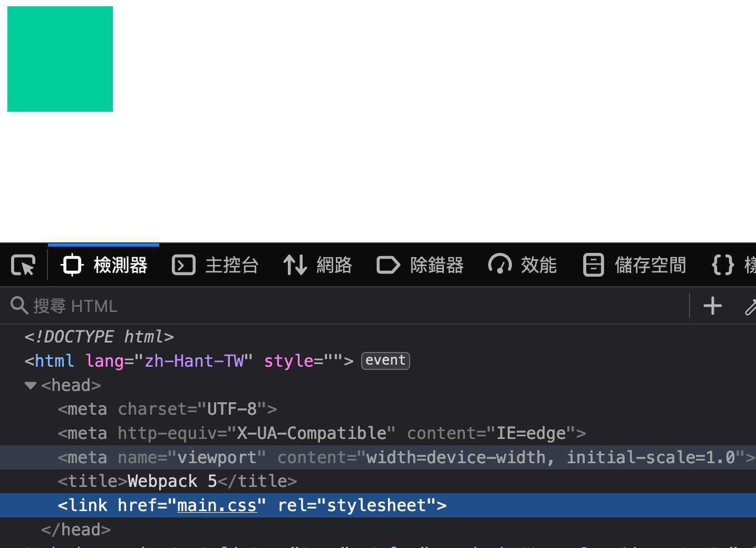Click the eyedropper color picker icon
Image resolution: width=756 pixels, height=548 pixels.
click(x=750, y=306)
